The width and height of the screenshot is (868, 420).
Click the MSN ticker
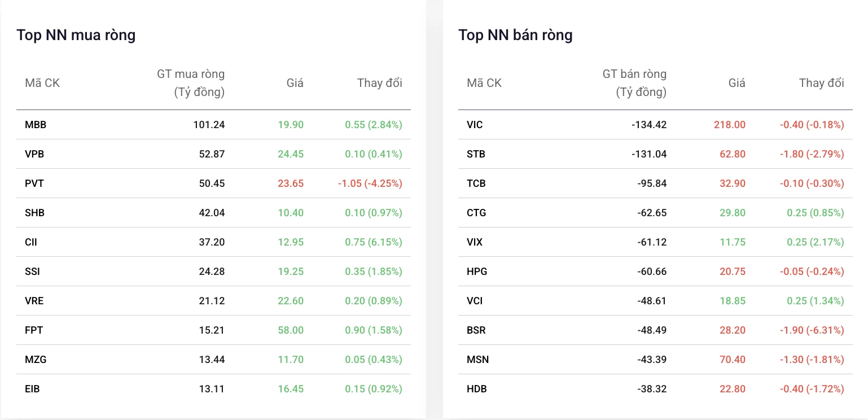click(x=477, y=360)
